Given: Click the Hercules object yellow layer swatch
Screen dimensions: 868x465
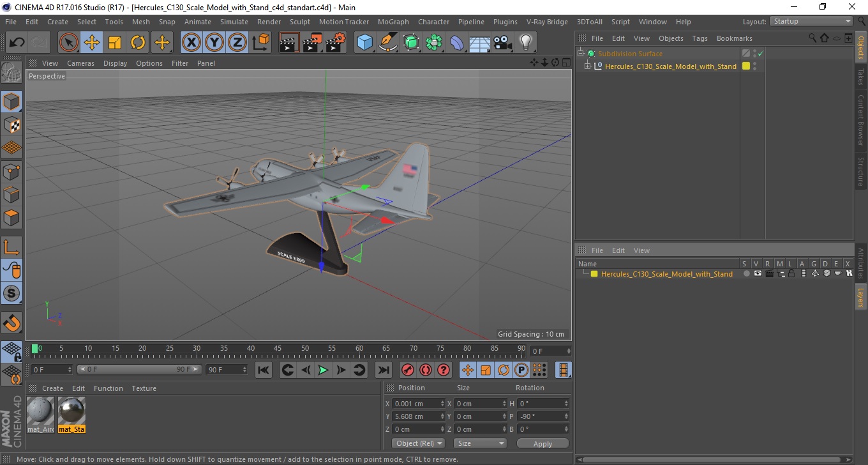Looking at the screenshot, I should pyautogui.click(x=745, y=66).
